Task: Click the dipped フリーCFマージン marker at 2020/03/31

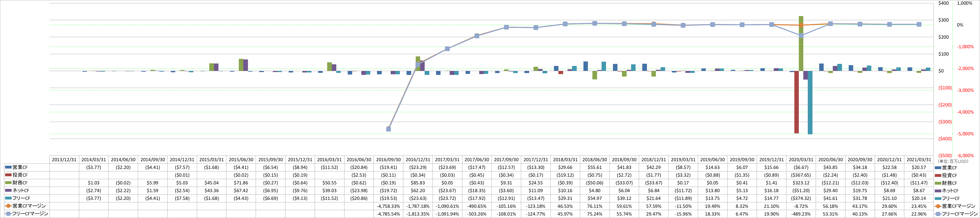Action: point(801,36)
